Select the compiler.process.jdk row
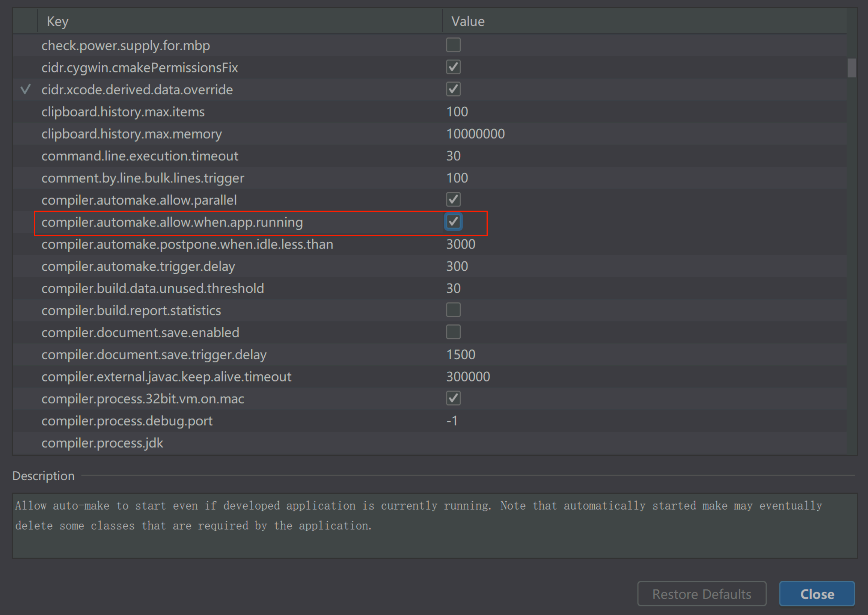 point(102,443)
